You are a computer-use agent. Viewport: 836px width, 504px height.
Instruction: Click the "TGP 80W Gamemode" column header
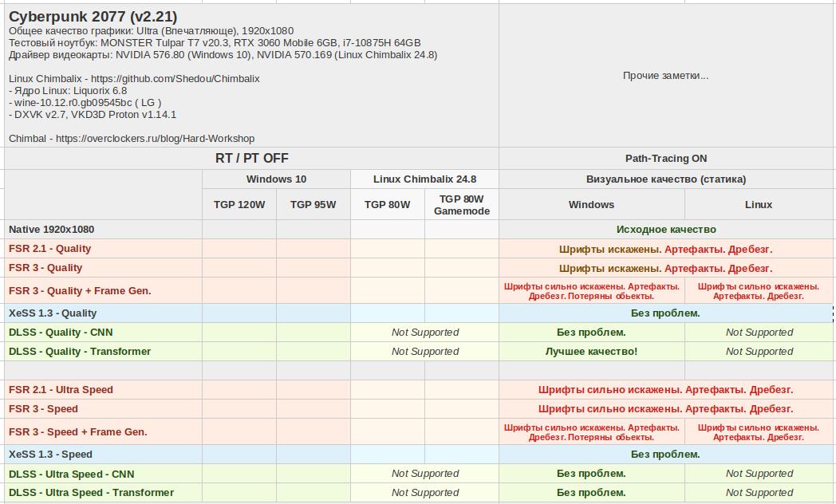pyautogui.click(x=462, y=205)
